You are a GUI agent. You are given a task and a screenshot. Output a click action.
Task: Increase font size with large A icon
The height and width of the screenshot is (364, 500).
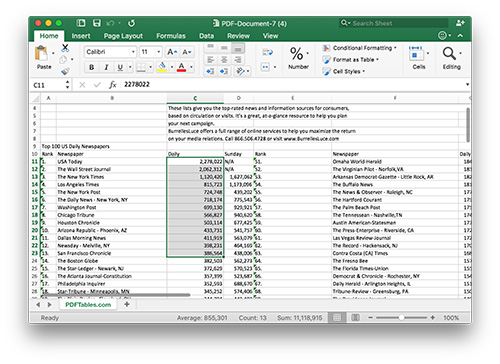(x=172, y=52)
